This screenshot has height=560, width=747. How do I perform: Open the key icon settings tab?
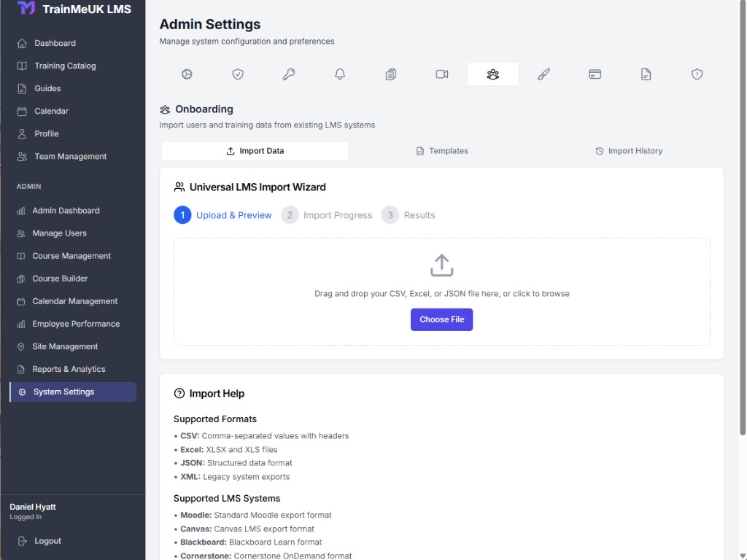(289, 74)
